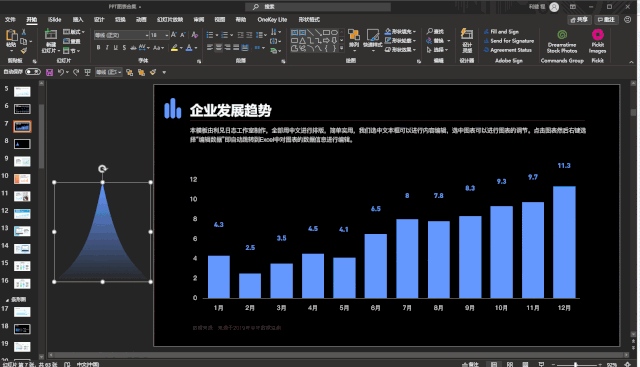Image resolution: width=640 pixels, height=367 pixels.
Task: Open the Notes pane from the status bar
Action: coord(470,364)
